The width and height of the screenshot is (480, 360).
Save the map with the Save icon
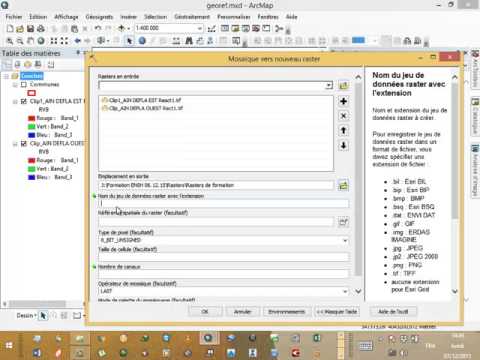click(30, 29)
